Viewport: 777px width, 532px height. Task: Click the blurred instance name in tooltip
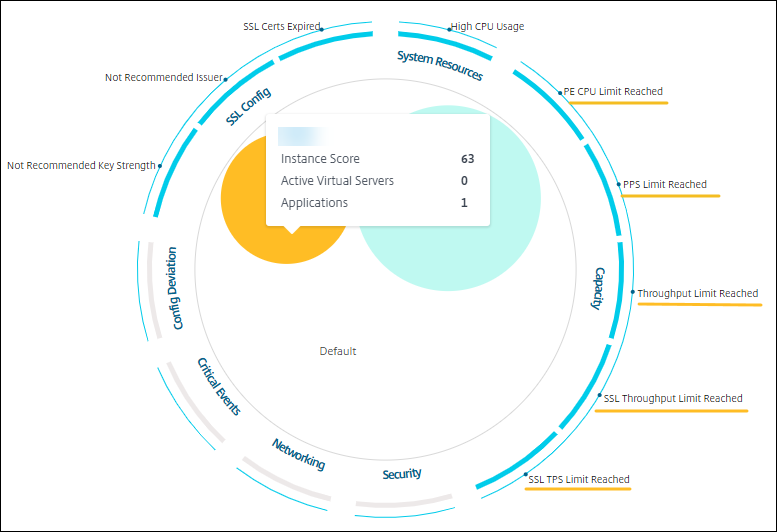pos(302,136)
